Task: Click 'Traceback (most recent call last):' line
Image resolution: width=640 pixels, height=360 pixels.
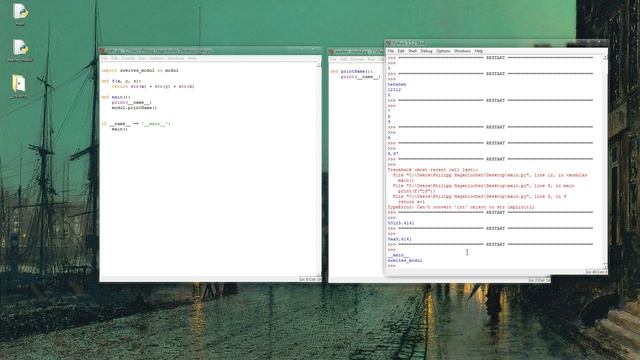Action: point(433,170)
